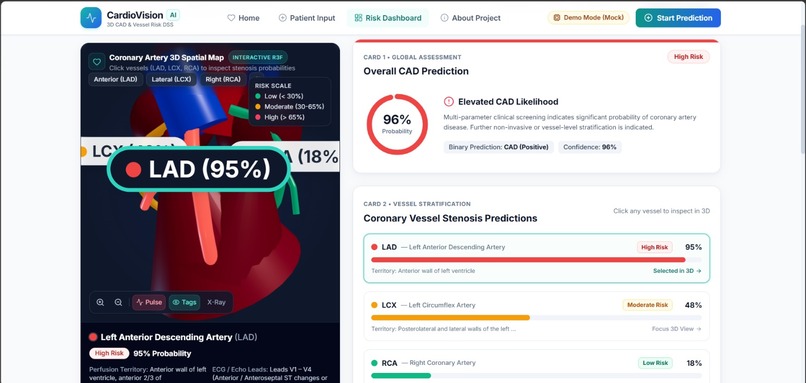Click the zoom-in magnifier in 3D controls
This screenshot has width=806, height=383.
tap(100, 302)
